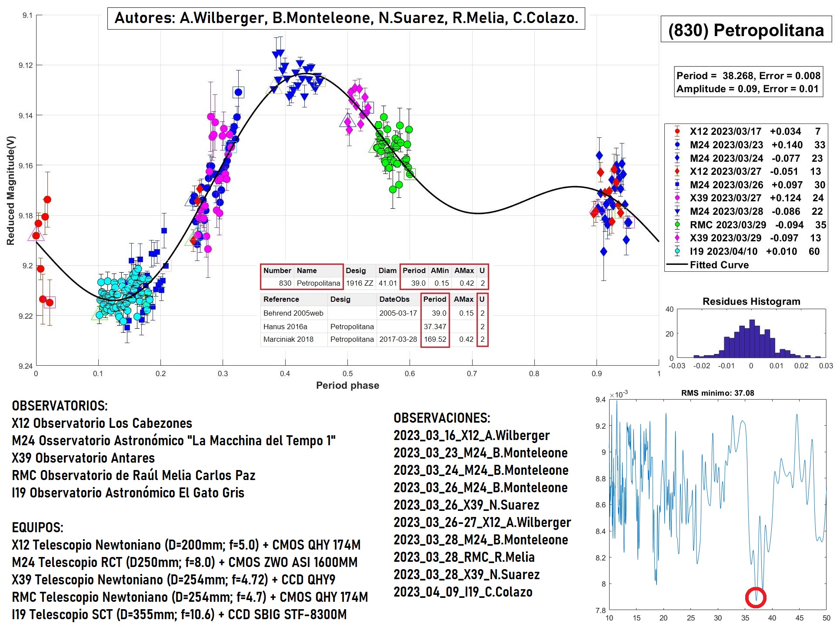Click the Fitted Curve legend entry
This screenshot has width=840, height=627.
point(719,265)
